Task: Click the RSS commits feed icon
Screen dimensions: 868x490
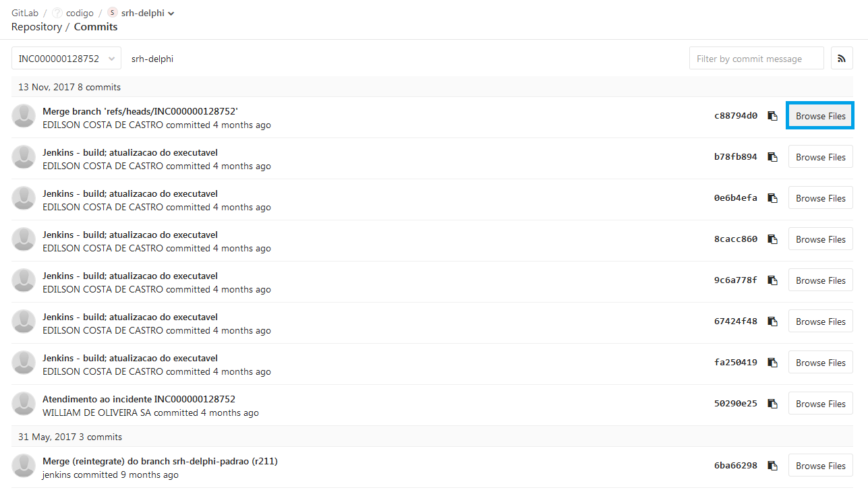Action: coord(842,59)
